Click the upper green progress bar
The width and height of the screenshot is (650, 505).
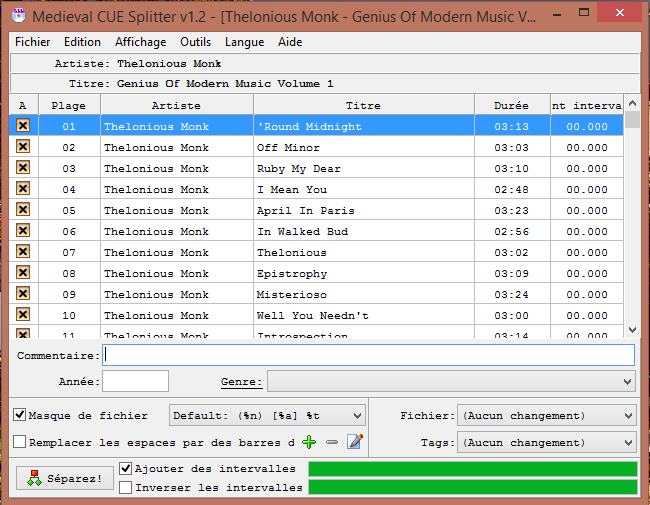473,469
